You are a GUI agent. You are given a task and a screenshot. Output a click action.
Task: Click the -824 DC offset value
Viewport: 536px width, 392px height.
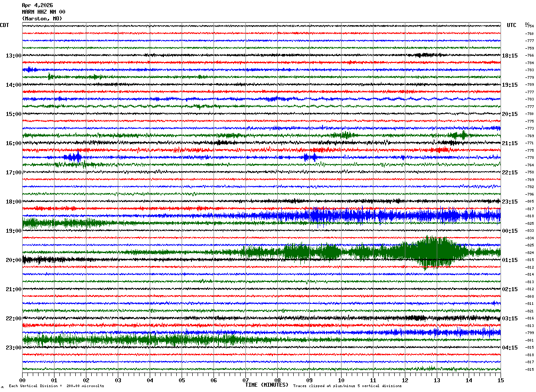(x=529, y=253)
